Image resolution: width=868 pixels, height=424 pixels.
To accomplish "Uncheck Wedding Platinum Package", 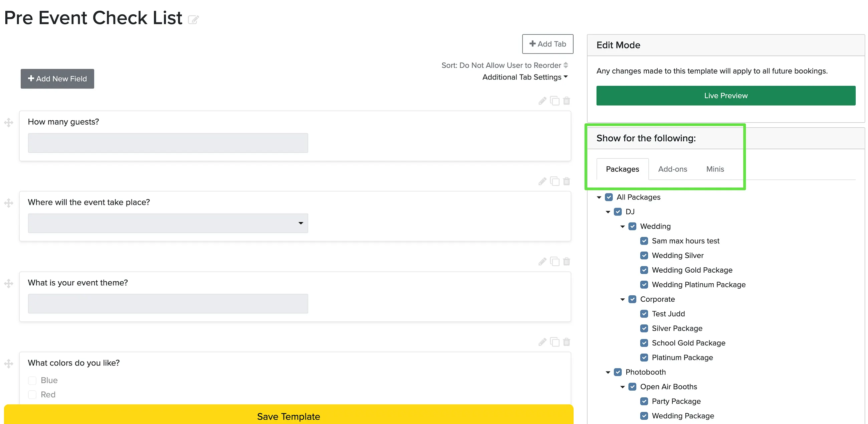I will pyautogui.click(x=644, y=285).
